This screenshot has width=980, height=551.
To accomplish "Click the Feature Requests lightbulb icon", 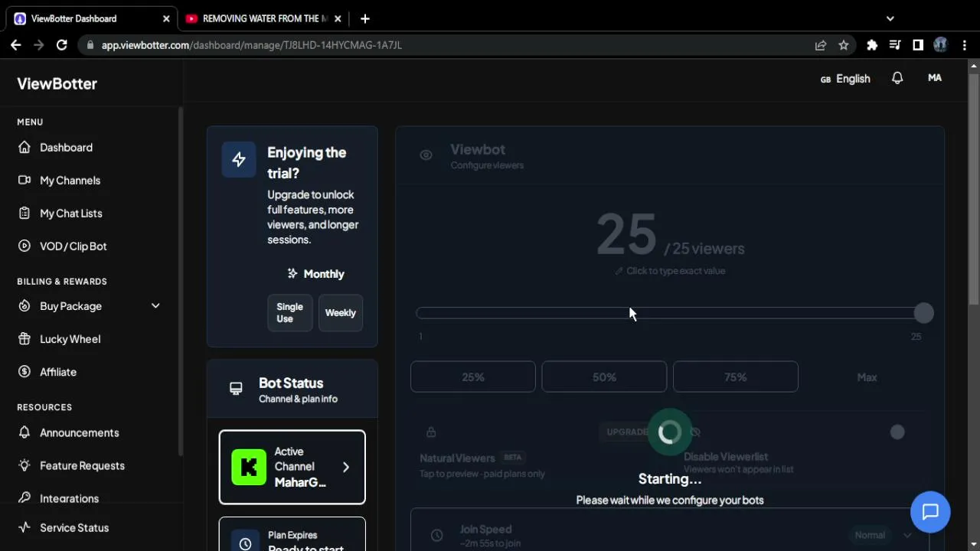I will pyautogui.click(x=24, y=465).
